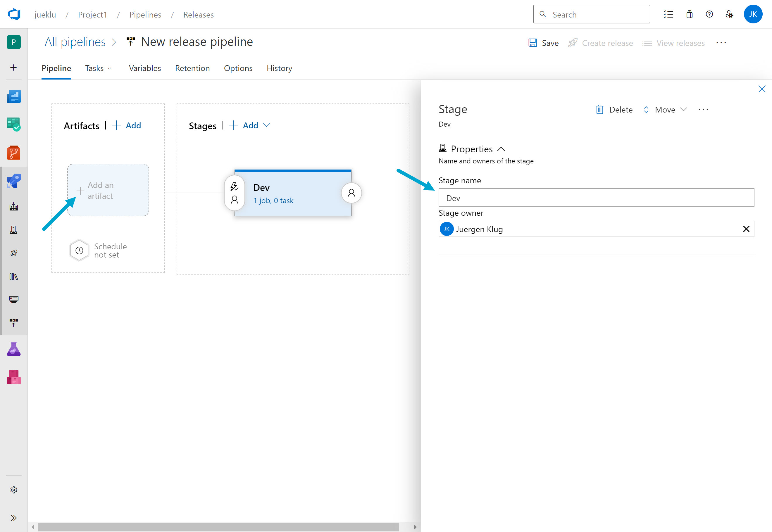
Task: Switch to Retention tab
Action: point(192,68)
